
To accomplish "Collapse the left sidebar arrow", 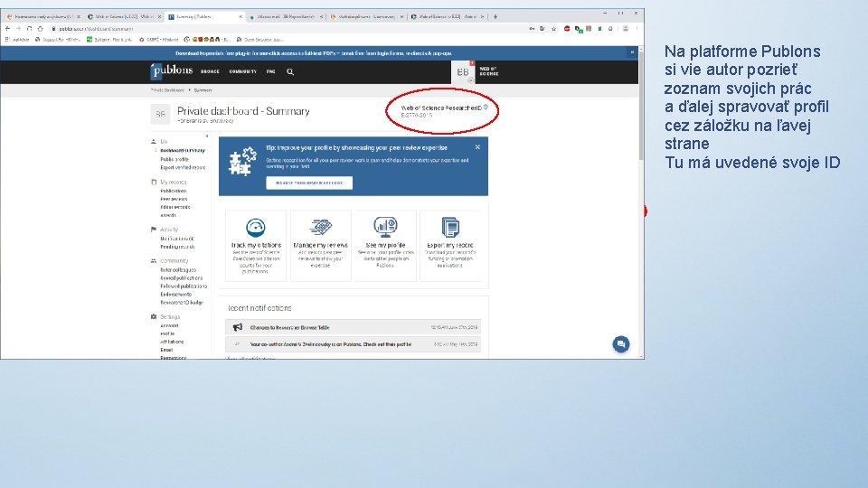I will (207, 136).
